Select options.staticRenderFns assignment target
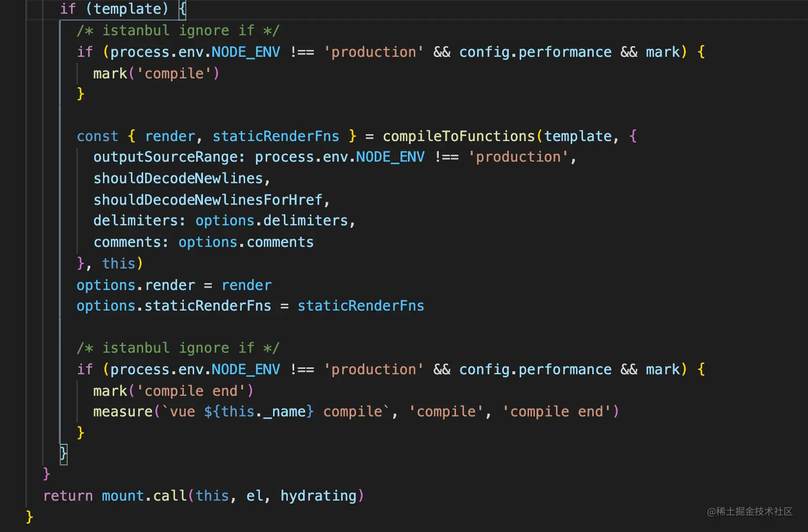Image resolution: width=808 pixels, height=532 pixels. pyautogui.click(x=174, y=306)
